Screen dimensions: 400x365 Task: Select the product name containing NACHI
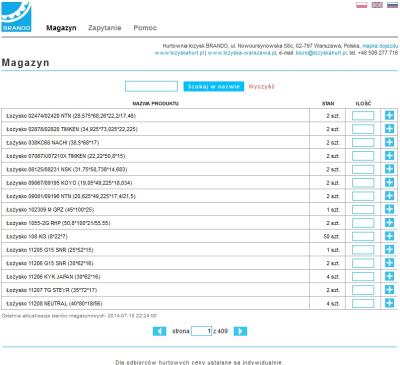click(53, 143)
